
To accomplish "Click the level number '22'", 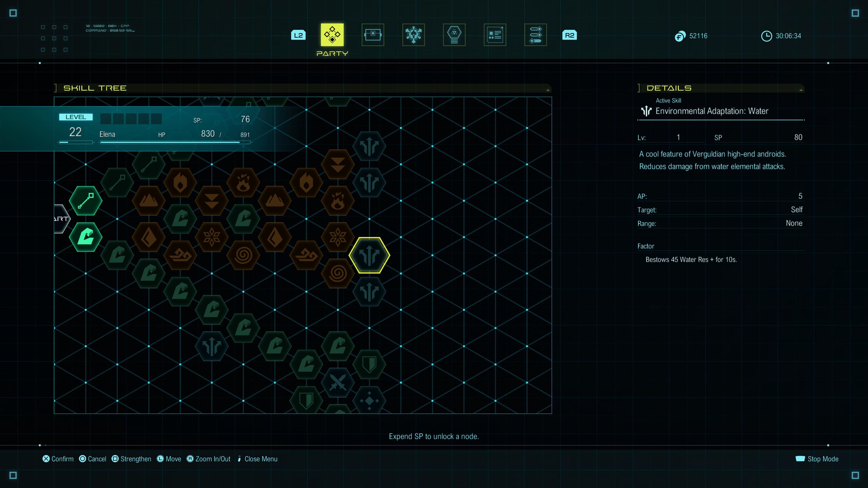I will pyautogui.click(x=75, y=132).
